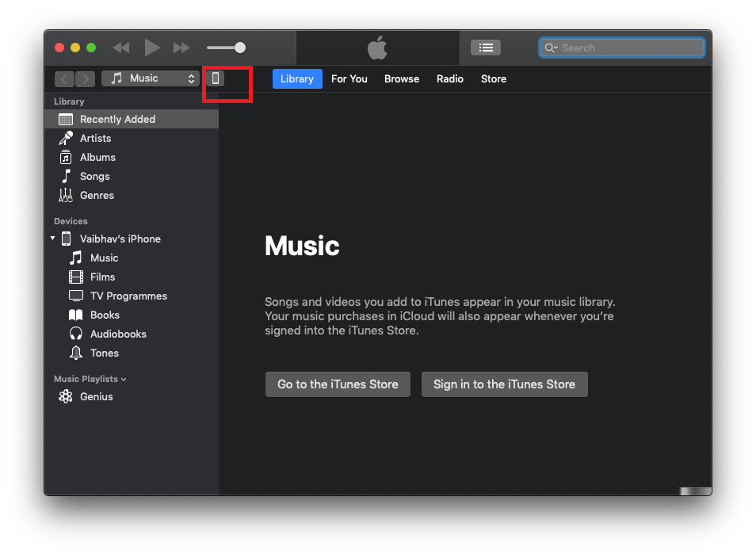This screenshot has height=554, width=756.
Task: Open the Up Next list button
Action: click(486, 48)
